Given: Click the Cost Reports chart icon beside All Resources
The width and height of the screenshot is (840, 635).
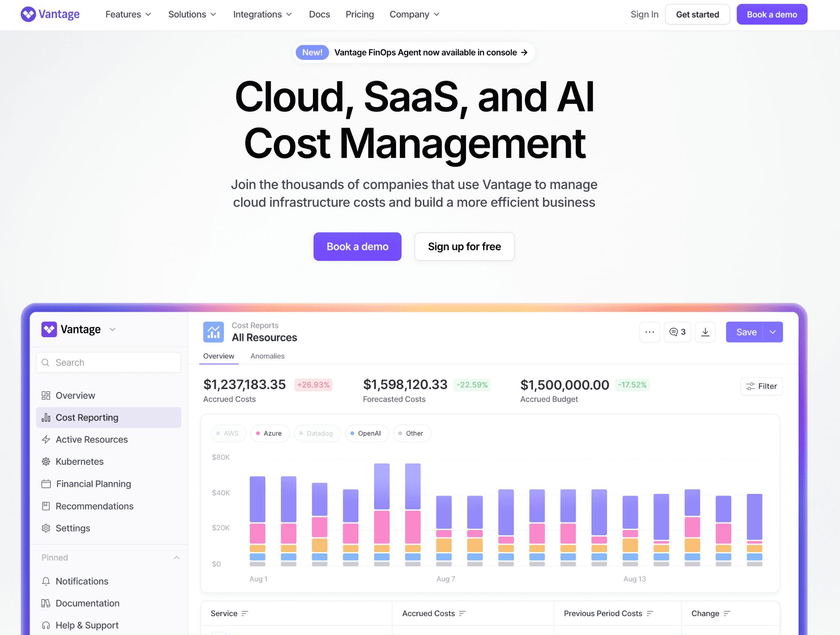Looking at the screenshot, I should [213, 332].
